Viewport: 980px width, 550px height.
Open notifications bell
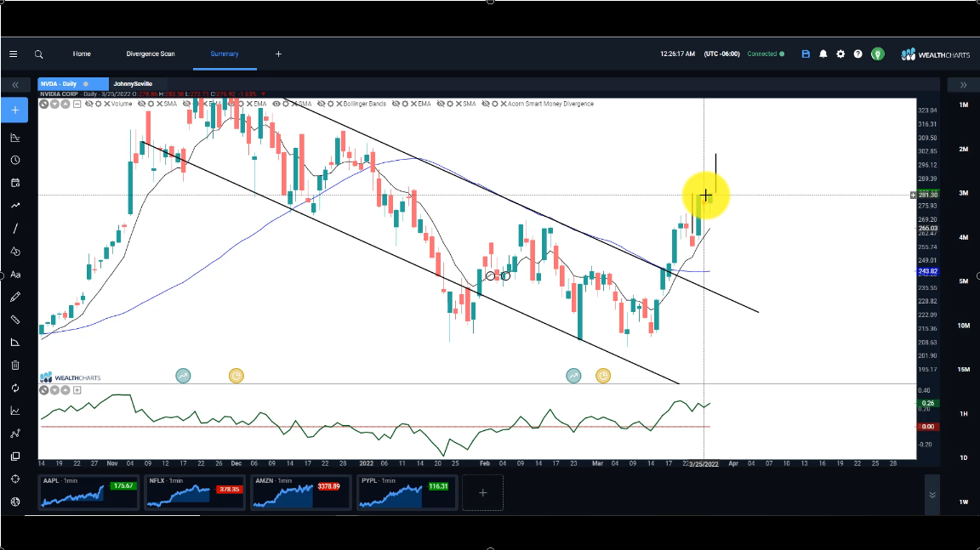point(823,54)
